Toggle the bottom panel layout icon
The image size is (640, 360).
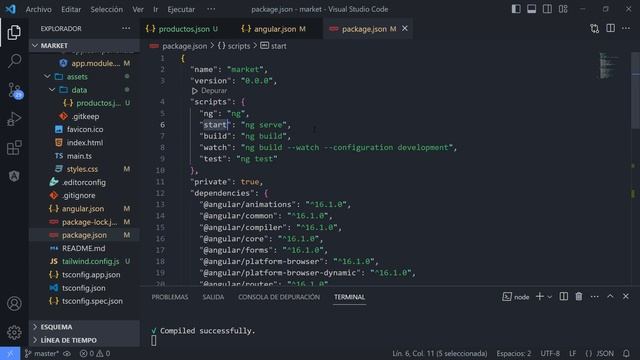[531, 9]
